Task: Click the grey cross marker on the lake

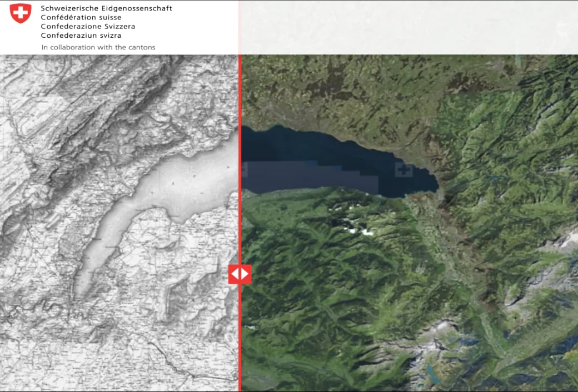Action: pos(403,170)
